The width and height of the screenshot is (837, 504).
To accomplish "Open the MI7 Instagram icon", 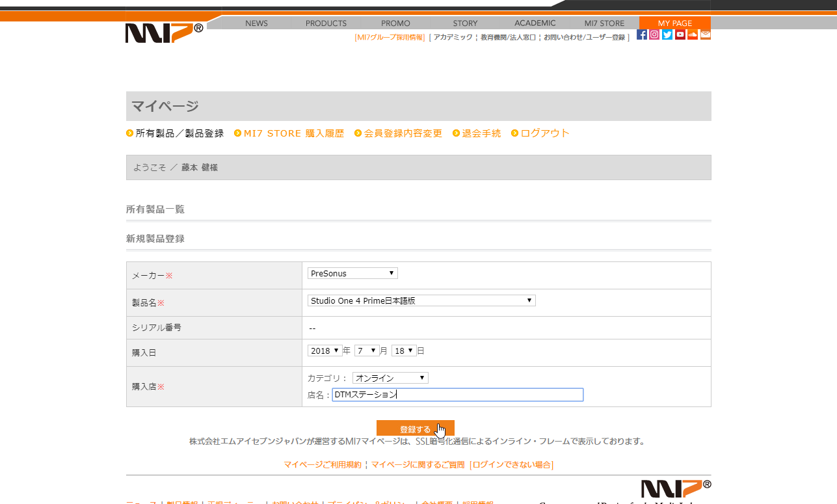I will point(654,34).
